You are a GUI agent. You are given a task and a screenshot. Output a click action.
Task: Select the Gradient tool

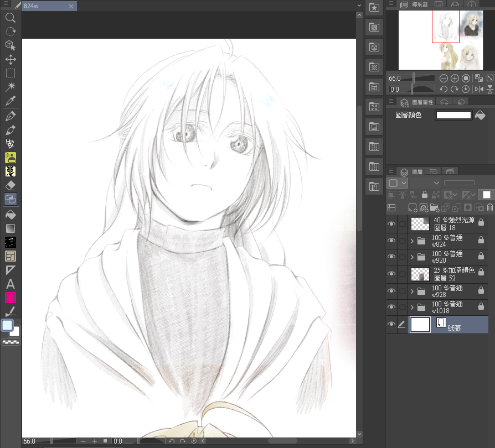pyautogui.click(x=11, y=228)
